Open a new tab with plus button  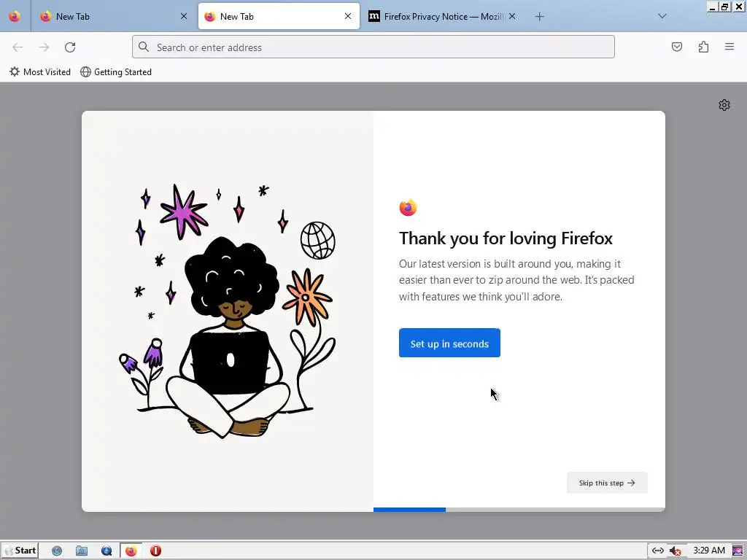pyautogui.click(x=539, y=17)
